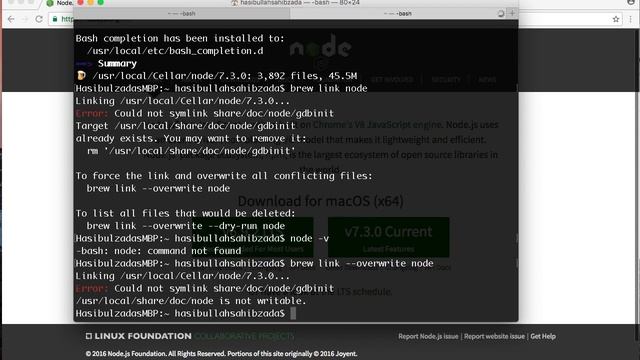Image resolution: width=640 pixels, height=360 pixels.
Task: Click "rm '/usr/local/share/doc/node/gdbinit'" line
Action: tap(191, 151)
